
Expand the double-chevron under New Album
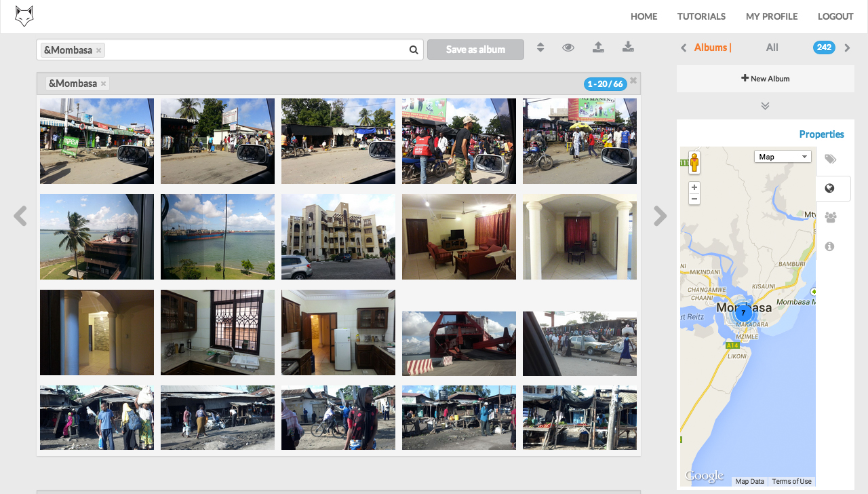tap(765, 106)
